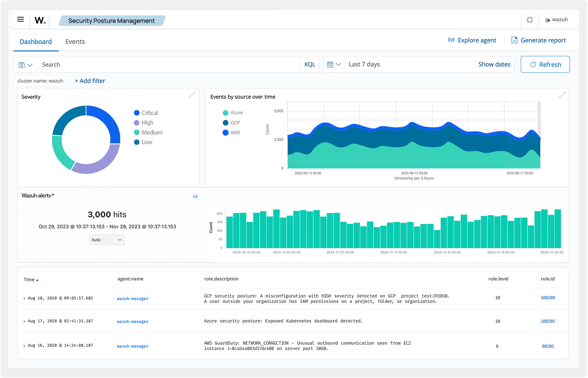Collapse the Wazuh-alerts sidebar icon
588x378 pixels.
click(195, 197)
